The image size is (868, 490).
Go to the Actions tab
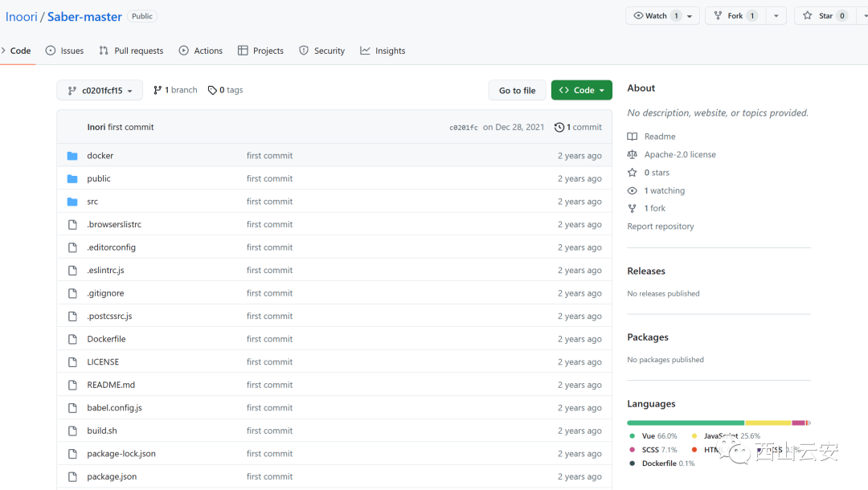(x=201, y=51)
